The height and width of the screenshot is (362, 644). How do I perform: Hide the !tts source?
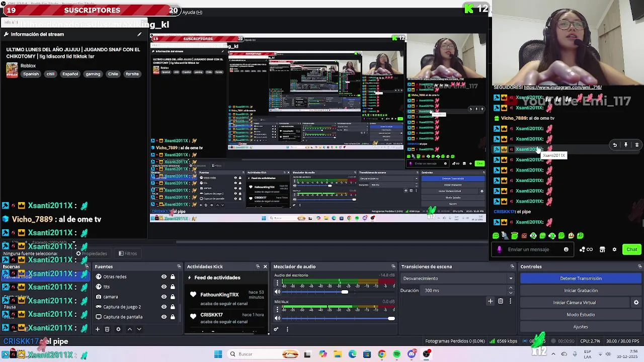[x=164, y=287]
